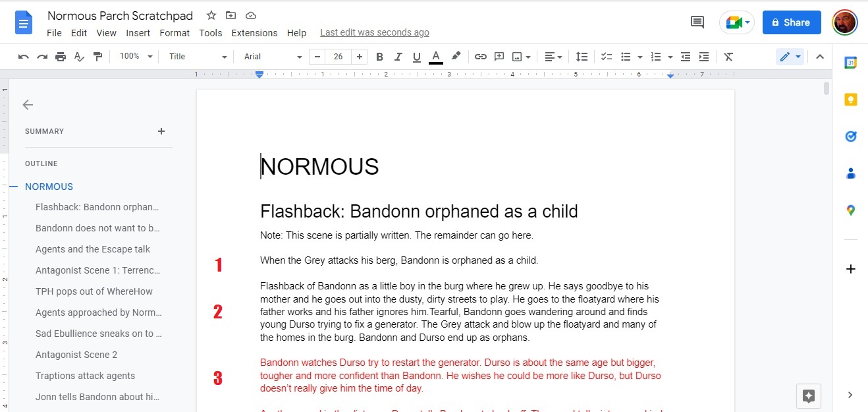
Task: Expand the Title paragraph style dropdown
Action: point(197,57)
